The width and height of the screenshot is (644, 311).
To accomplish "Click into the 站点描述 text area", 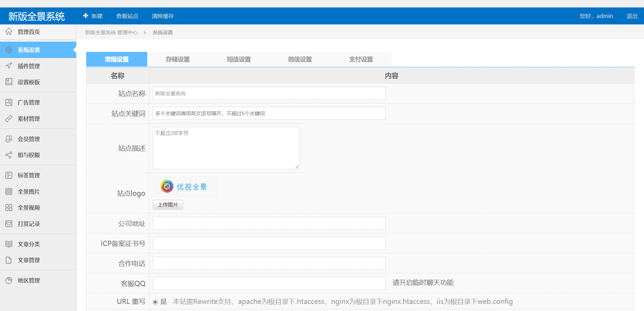I will pos(226,148).
